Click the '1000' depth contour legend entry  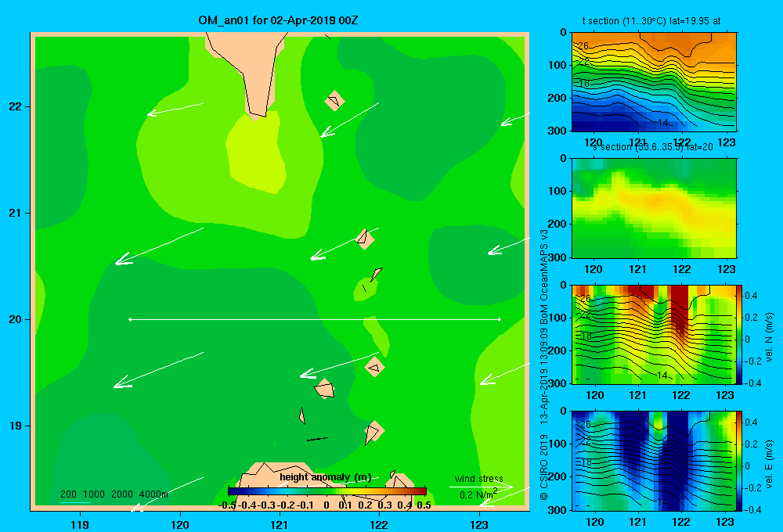point(94,494)
